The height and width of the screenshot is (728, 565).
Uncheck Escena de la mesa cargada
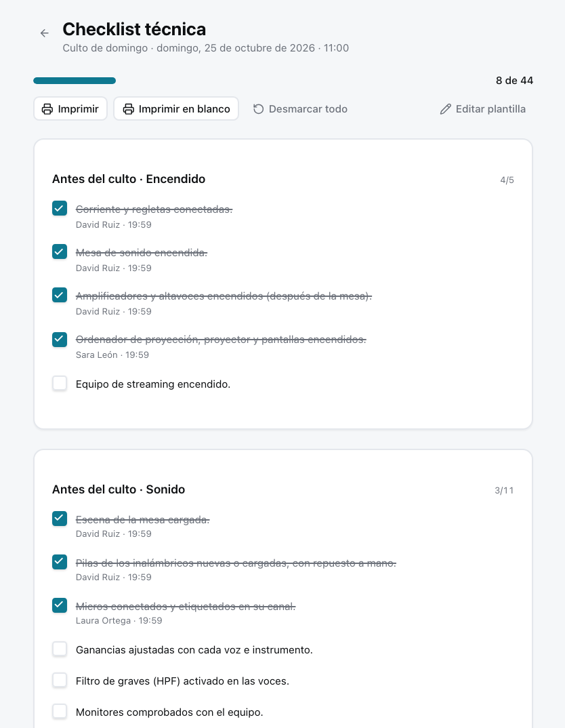click(60, 519)
